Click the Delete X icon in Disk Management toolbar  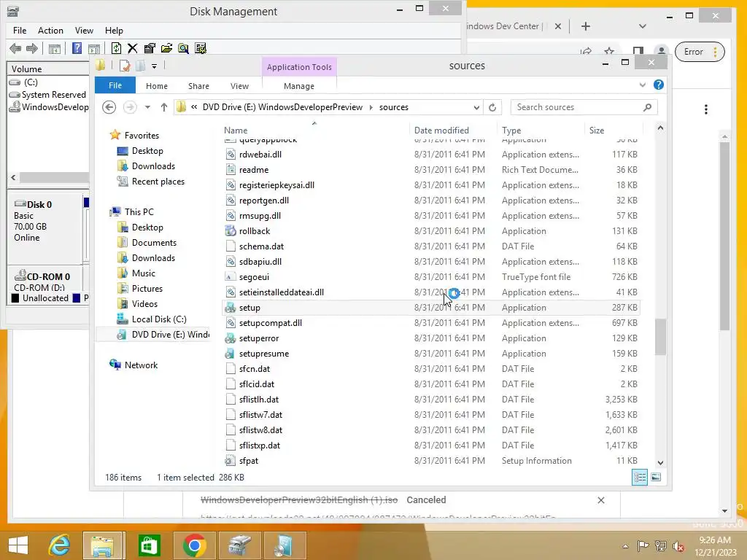(133, 48)
